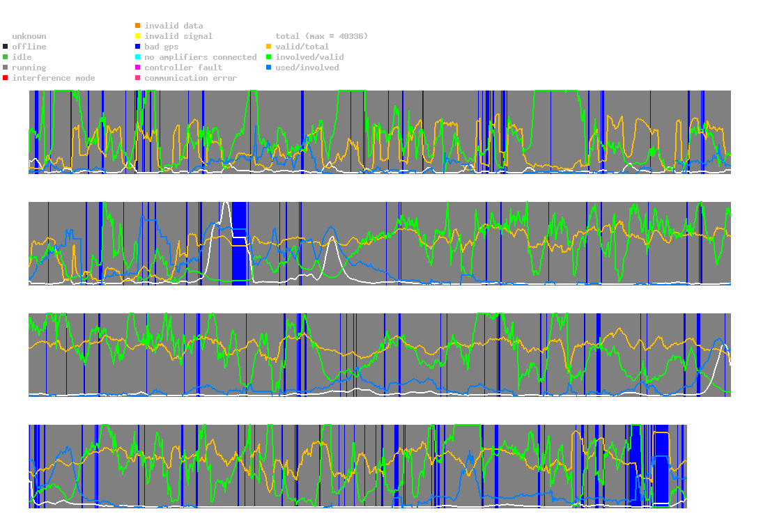Click the green idle legend swatch

click(x=6, y=57)
